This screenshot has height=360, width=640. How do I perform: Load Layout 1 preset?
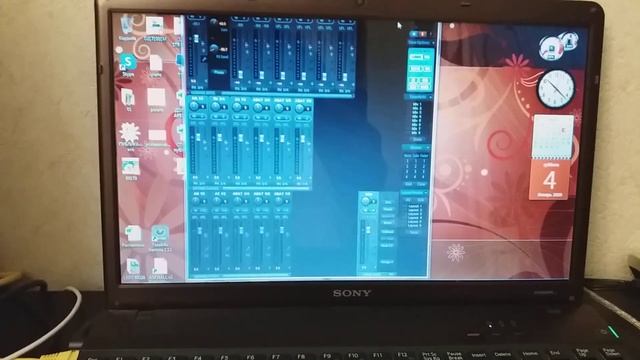tap(415, 206)
